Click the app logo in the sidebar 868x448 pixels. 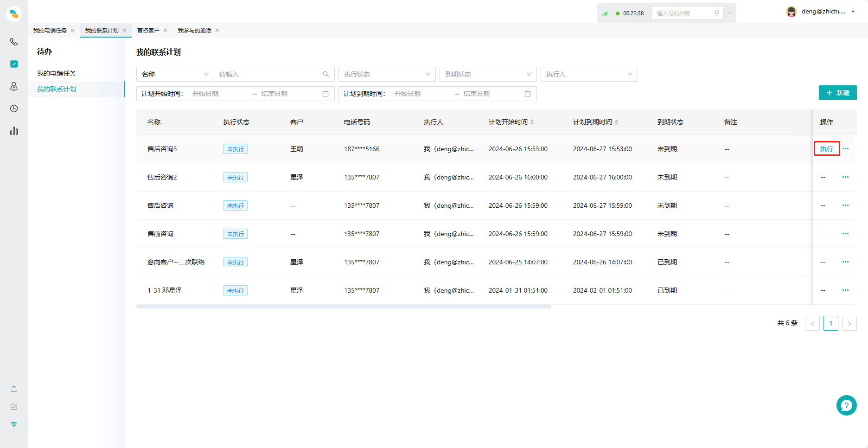(x=14, y=14)
